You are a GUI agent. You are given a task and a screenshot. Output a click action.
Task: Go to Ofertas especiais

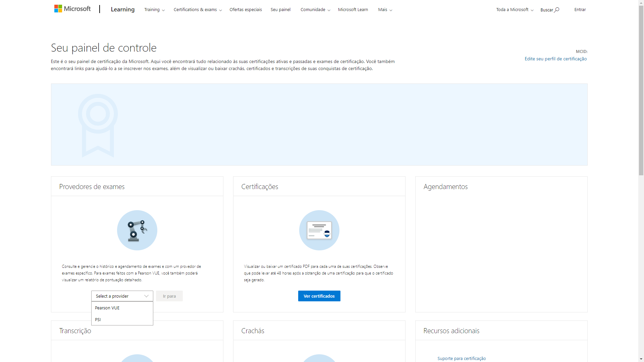coord(246,10)
